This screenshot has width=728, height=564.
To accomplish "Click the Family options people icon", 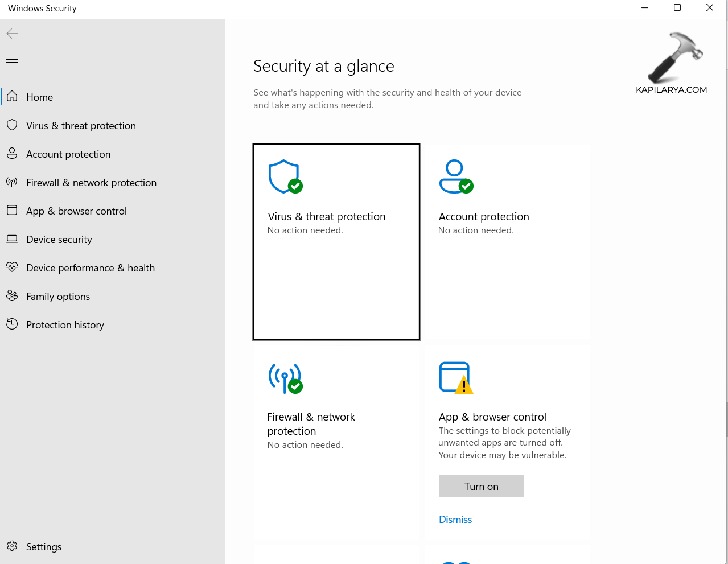I will (12, 295).
